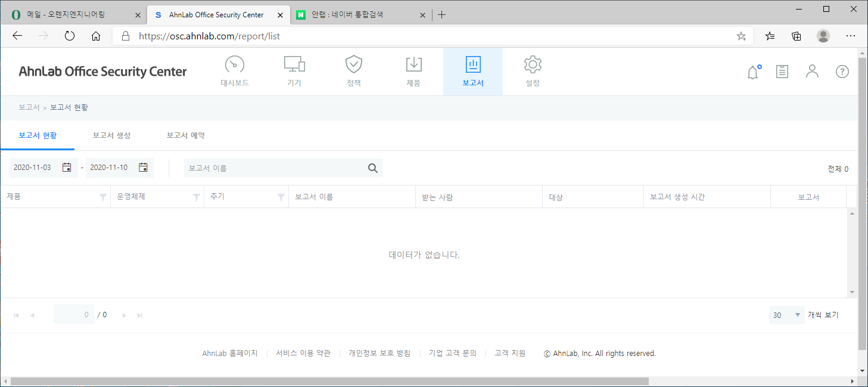The image size is (868, 387).
Task: Open the help question mark icon
Action: (842, 72)
